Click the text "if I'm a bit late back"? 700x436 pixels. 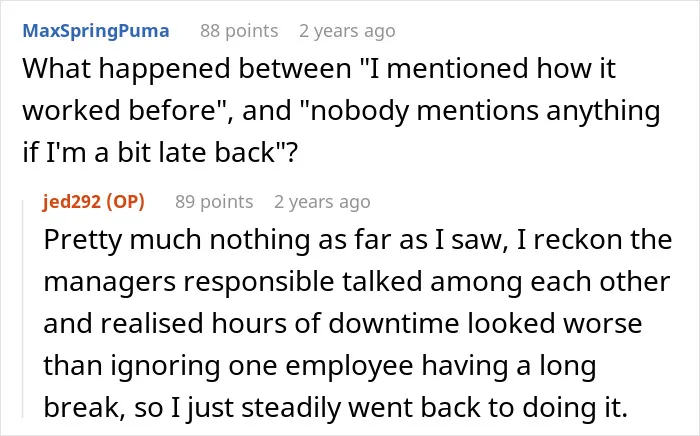(160, 152)
